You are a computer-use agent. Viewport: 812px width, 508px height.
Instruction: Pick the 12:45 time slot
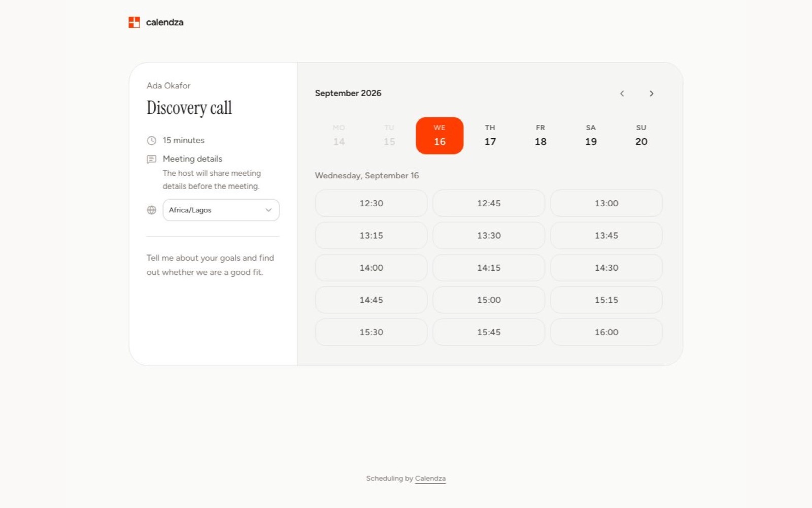click(489, 203)
